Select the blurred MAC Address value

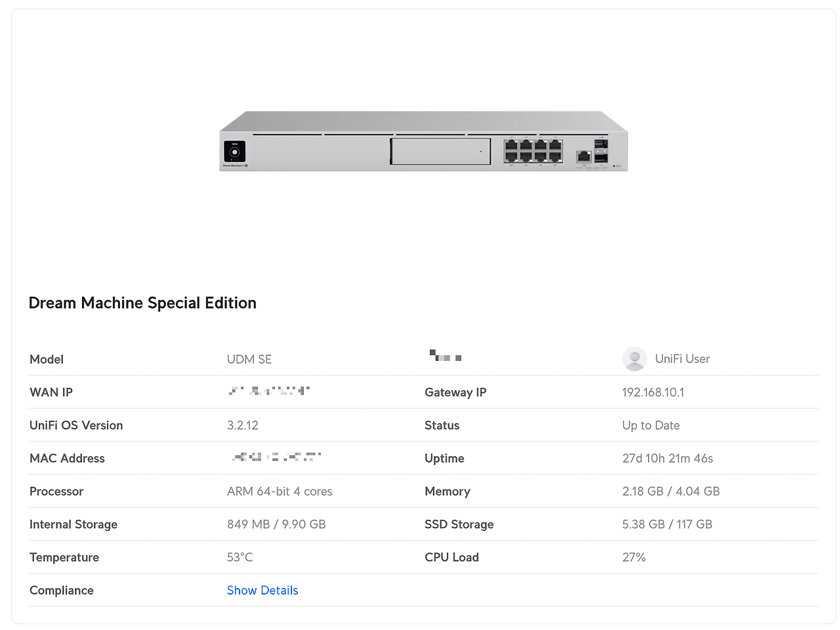tap(276, 457)
